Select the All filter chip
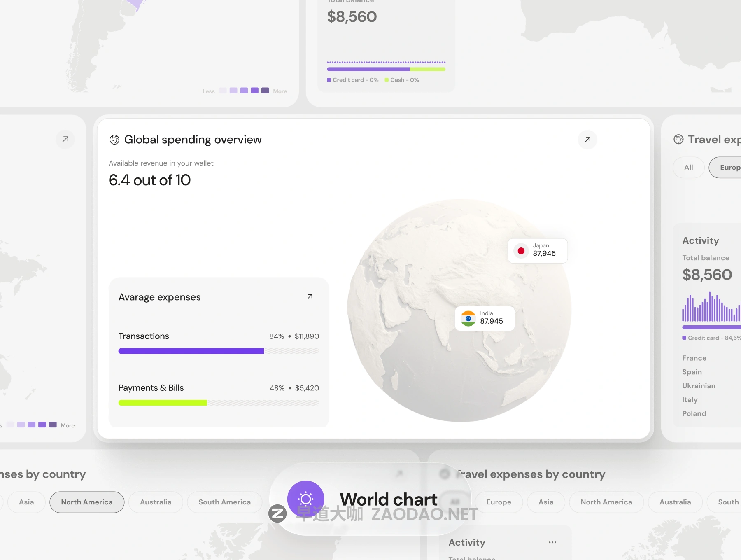This screenshot has height=560, width=741. [x=688, y=168]
